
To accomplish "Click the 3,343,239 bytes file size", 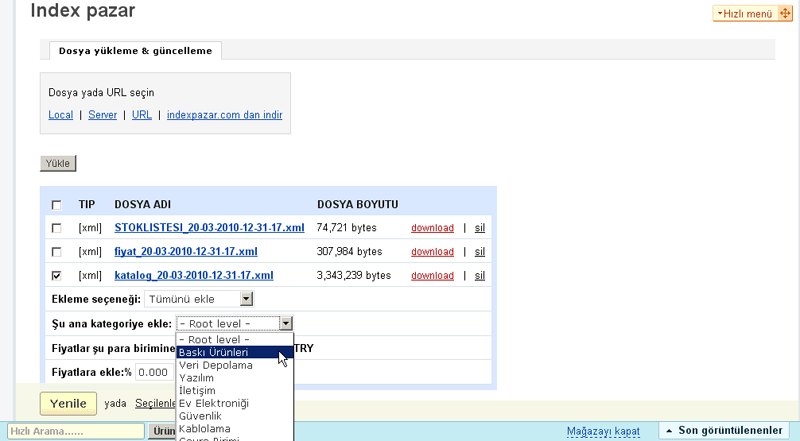I will click(354, 276).
